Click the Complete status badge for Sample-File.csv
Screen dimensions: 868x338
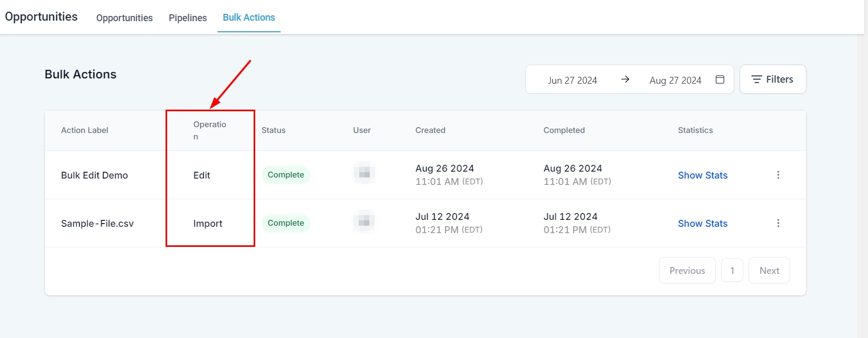point(285,223)
